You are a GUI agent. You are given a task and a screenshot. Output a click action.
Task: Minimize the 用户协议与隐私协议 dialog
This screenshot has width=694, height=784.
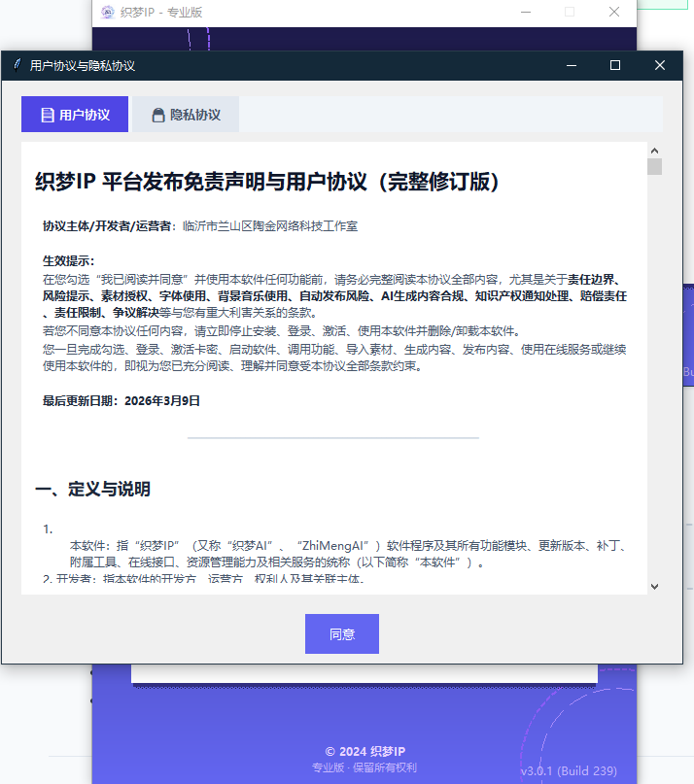tap(572, 65)
